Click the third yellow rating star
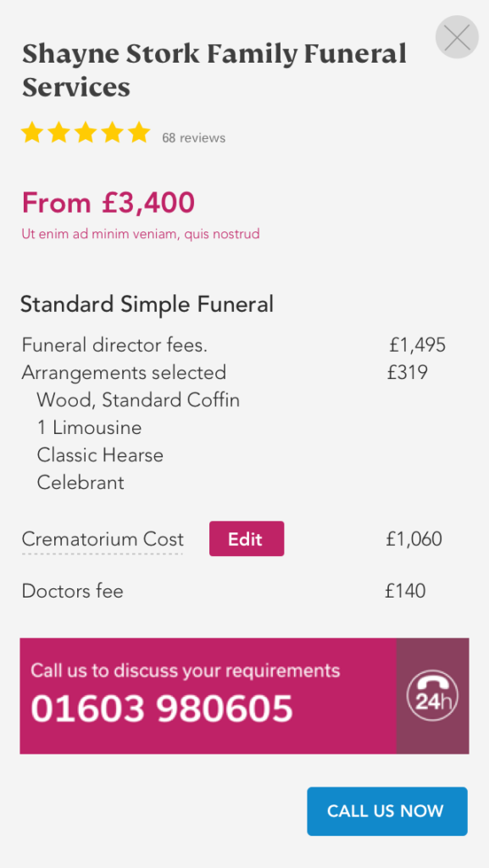This screenshot has height=868, width=489. [86, 133]
